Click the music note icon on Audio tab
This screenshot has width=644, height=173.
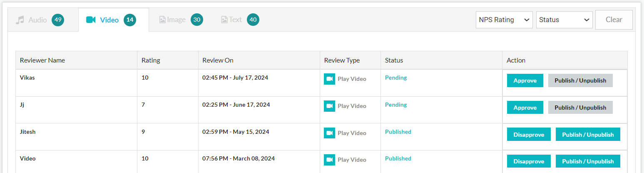20,20
